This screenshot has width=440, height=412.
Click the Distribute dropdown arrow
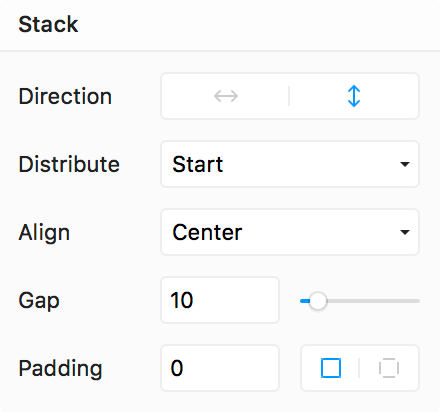coord(405,164)
